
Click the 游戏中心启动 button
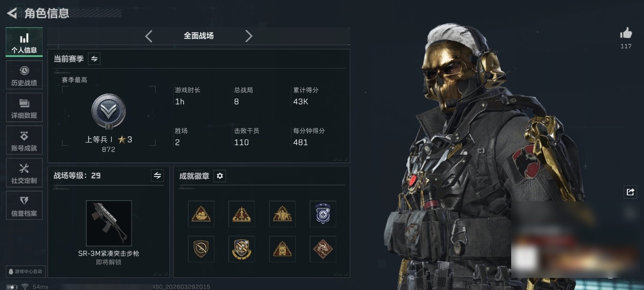coord(25,271)
